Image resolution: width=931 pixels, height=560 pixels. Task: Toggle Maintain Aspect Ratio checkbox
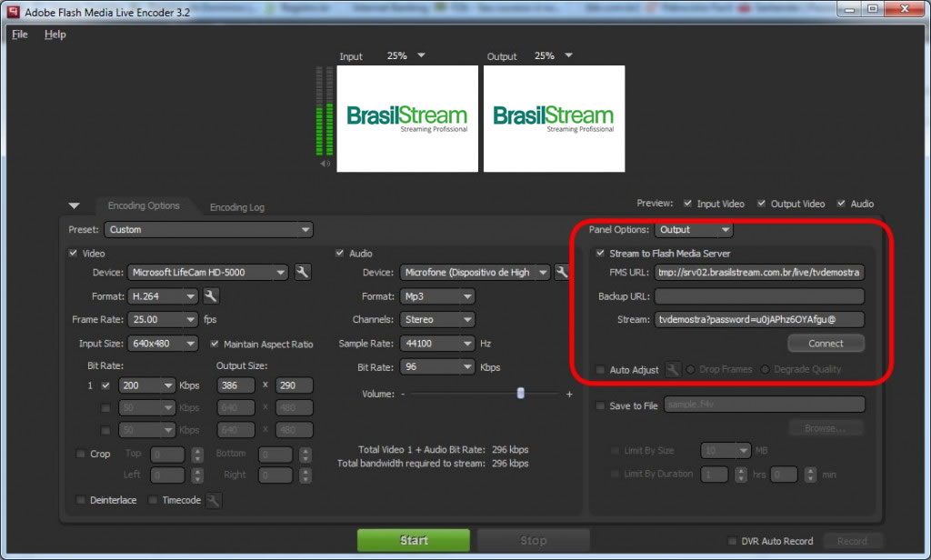[x=215, y=344]
